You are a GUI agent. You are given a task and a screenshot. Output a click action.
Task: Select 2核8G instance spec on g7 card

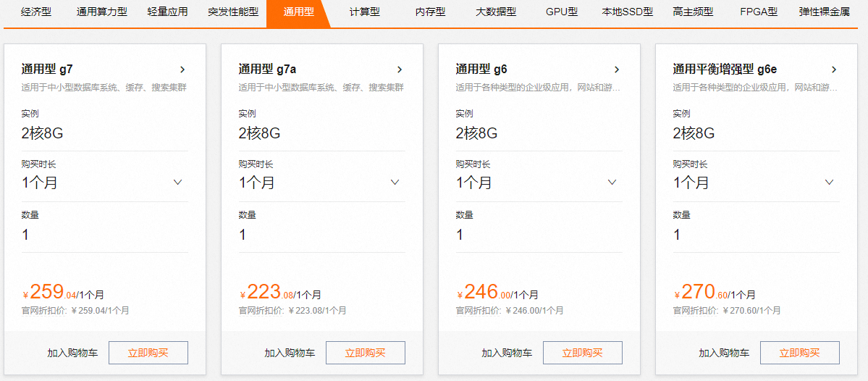tap(43, 133)
